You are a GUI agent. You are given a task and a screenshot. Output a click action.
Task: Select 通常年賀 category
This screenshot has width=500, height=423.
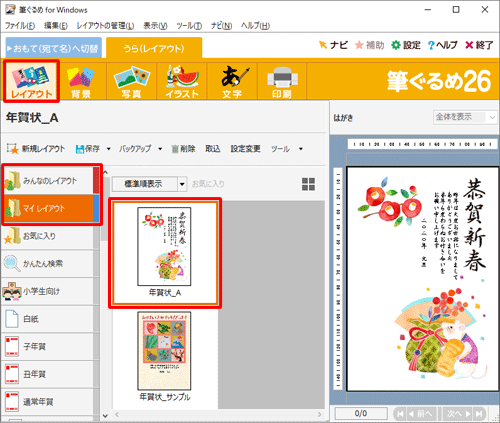tap(50, 402)
